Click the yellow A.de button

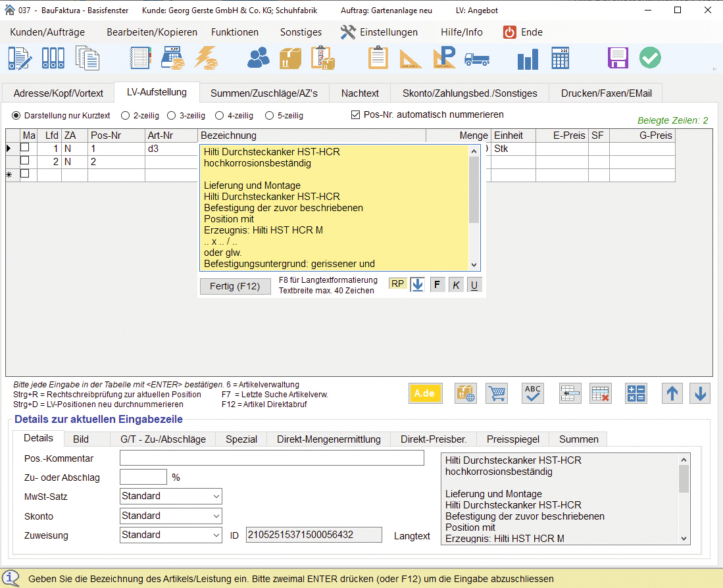coord(425,393)
